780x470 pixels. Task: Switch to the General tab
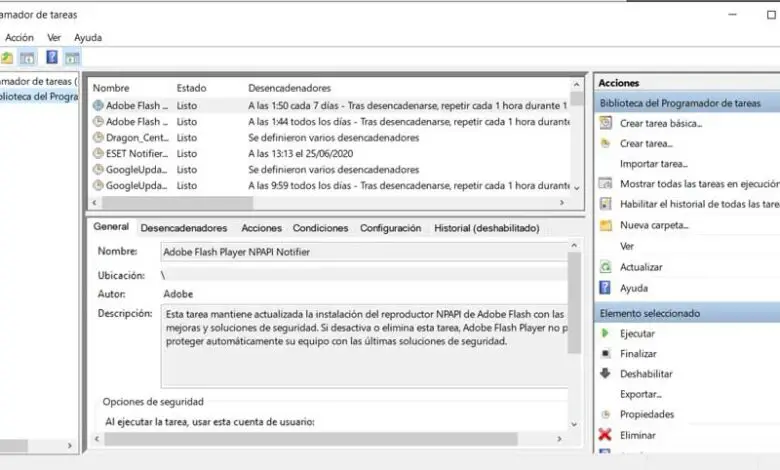[x=111, y=227]
